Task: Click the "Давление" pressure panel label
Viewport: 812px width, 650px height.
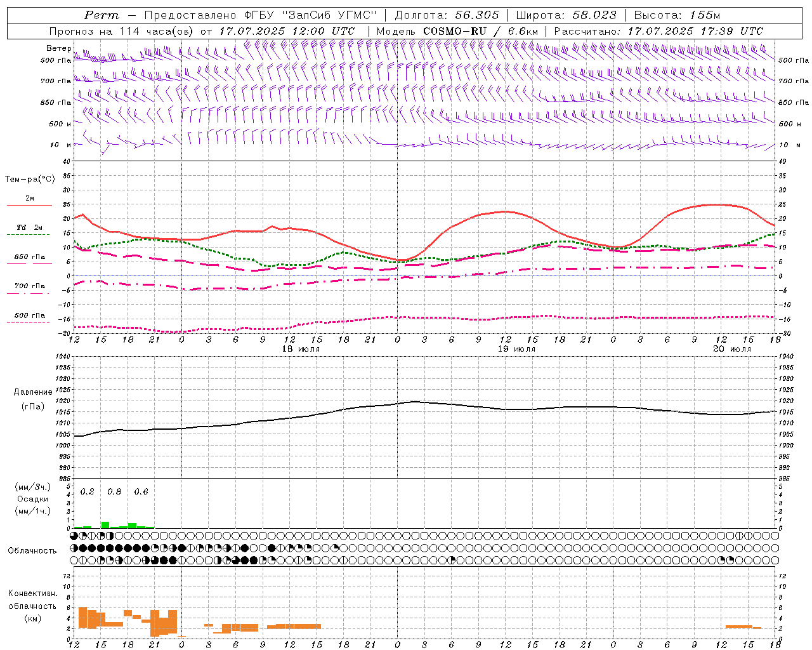Action: pyautogui.click(x=33, y=392)
